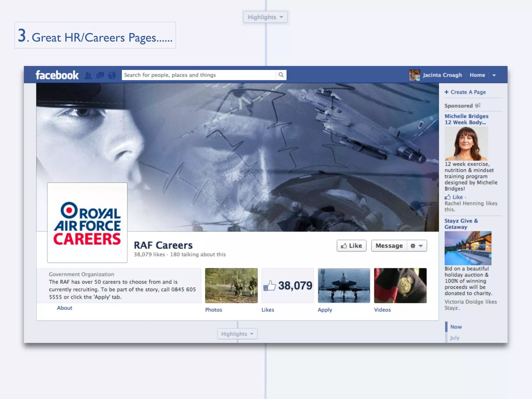Open the About link
Screen dimensions: 532x399
[x=64, y=308]
